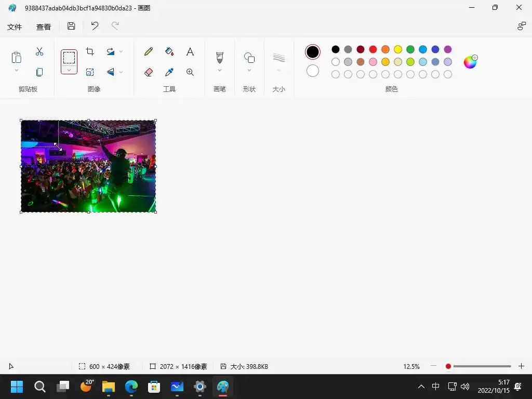Screen dimensions: 532x399
Task: Click the copy icon
Action: [x=39, y=72]
